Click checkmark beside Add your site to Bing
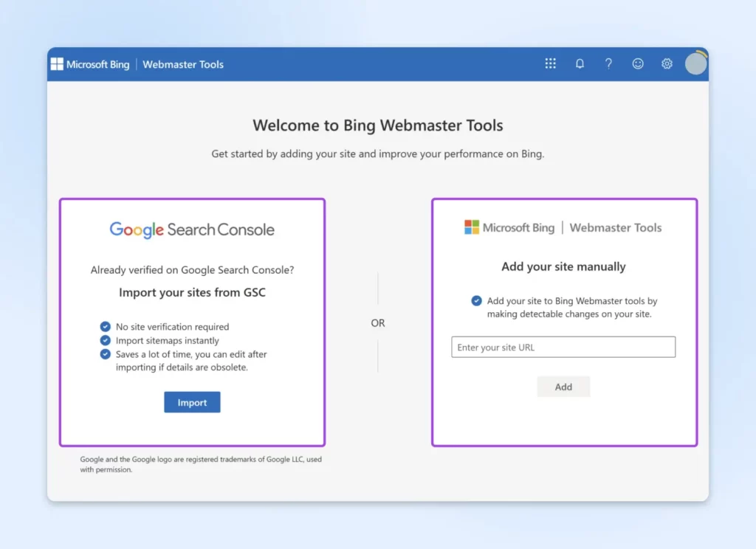Viewport: 756px width, 549px height. [x=477, y=301]
